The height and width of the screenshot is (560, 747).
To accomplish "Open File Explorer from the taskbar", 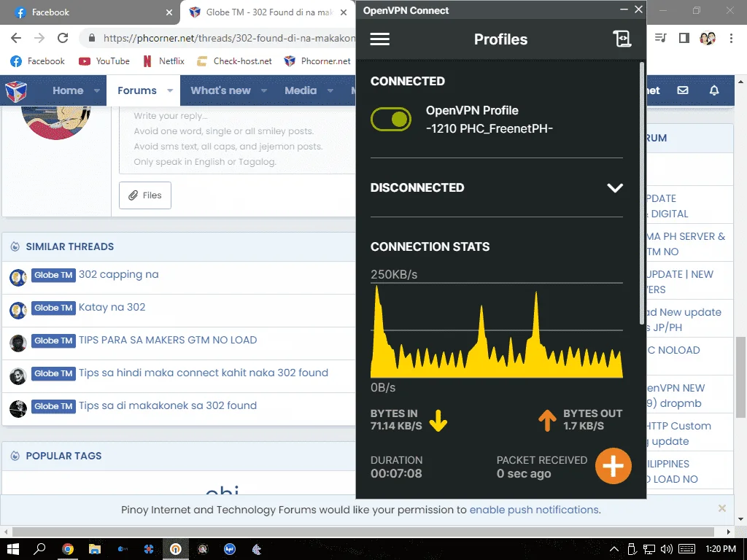I will pos(95,549).
